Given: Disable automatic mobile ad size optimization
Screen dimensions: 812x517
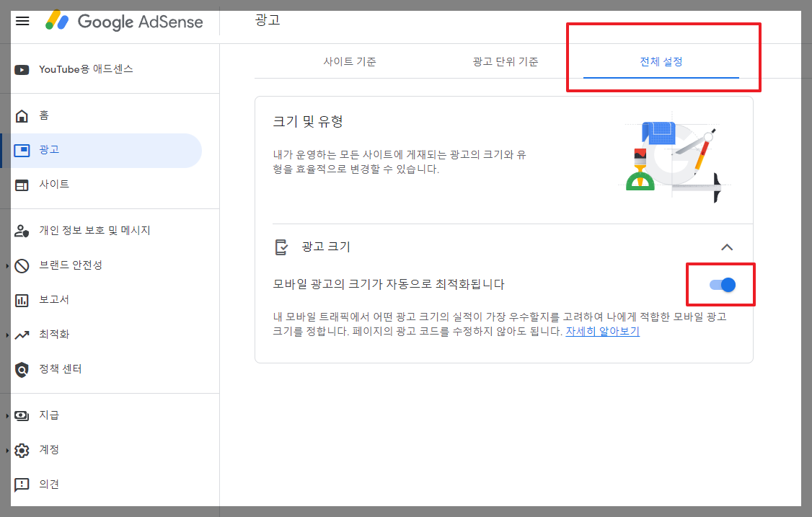Looking at the screenshot, I should (x=720, y=285).
